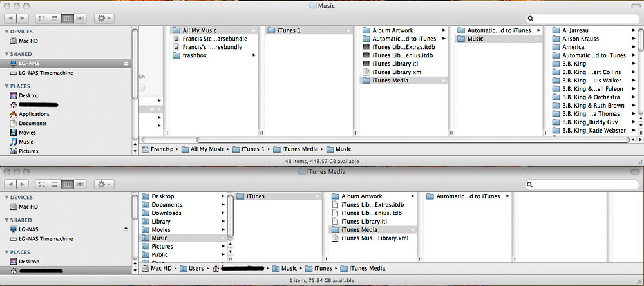The height and width of the screenshot is (286, 644).
Task: Collapse PLACES section in iTunes Media window sidebar
Action: [x=6, y=253]
